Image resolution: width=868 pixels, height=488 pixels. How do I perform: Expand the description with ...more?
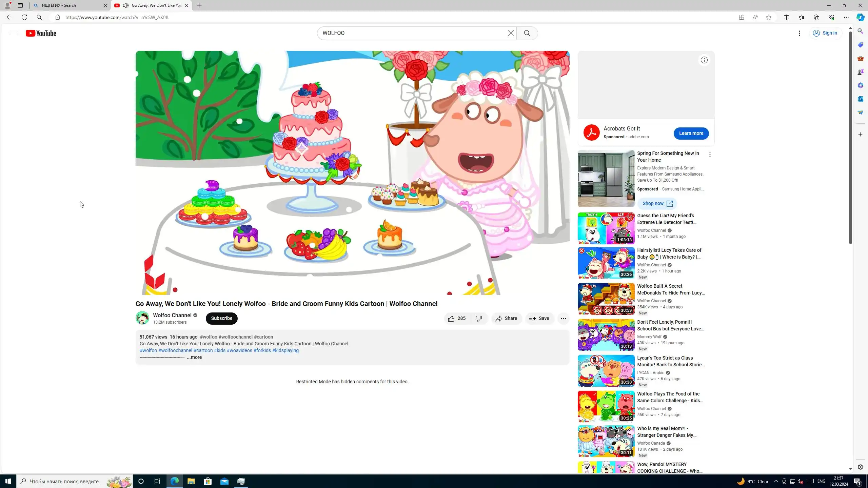pyautogui.click(x=194, y=358)
